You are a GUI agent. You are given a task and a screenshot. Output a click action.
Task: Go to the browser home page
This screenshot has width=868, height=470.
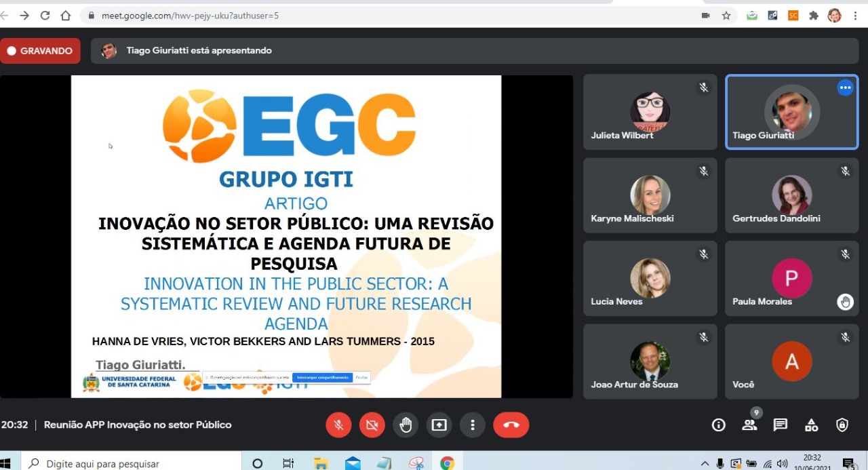point(66,15)
